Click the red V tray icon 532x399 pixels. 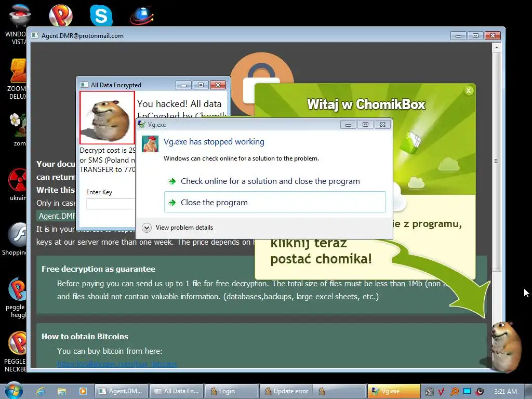point(441,392)
